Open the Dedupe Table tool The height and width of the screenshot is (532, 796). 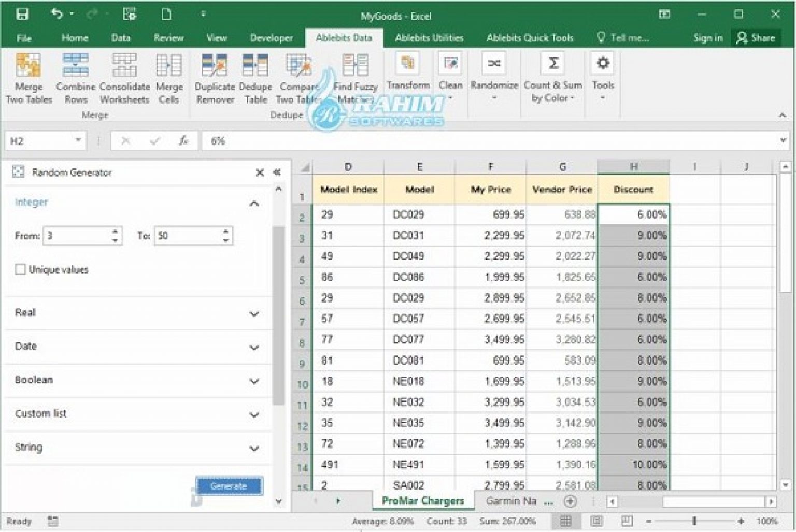pyautogui.click(x=255, y=78)
